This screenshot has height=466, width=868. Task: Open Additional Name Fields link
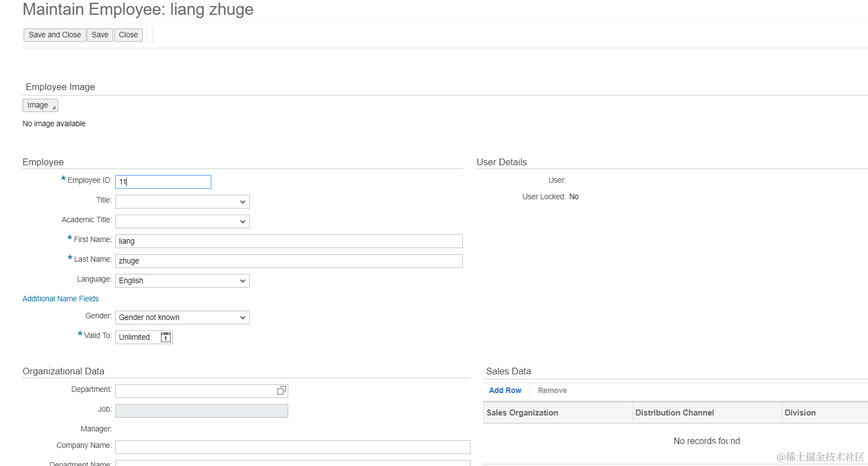[60, 299]
